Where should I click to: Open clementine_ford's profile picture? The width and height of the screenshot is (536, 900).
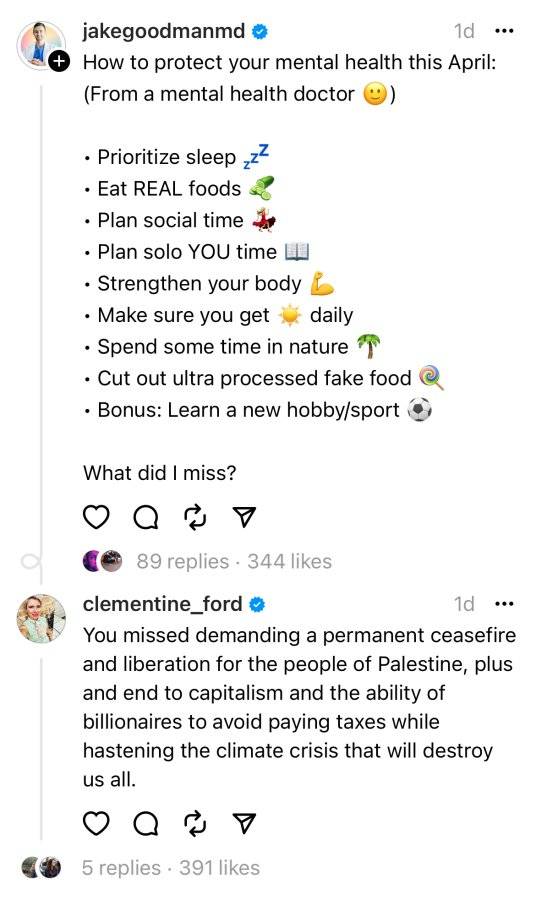[x=41, y=619]
